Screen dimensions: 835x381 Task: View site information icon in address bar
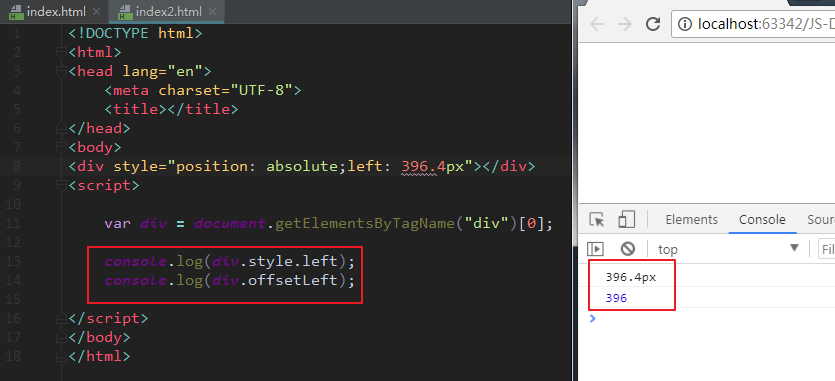pos(686,24)
